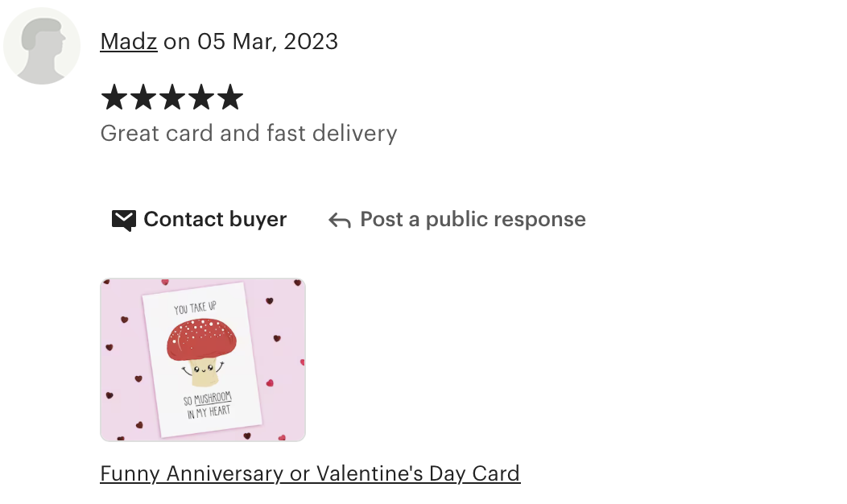This screenshot has width=847, height=504.
Task: Click the YOU TAKE UP caption on card
Action: pyautogui.click(x=195, y=308)
